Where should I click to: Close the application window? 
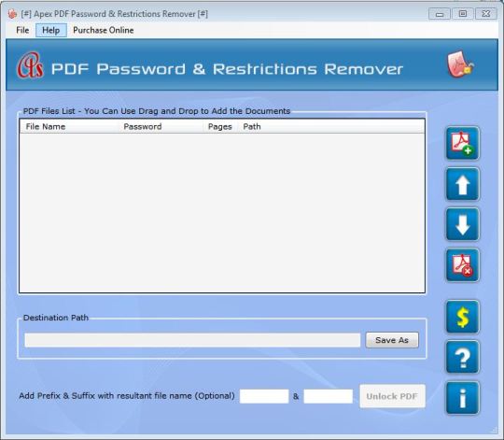[x=486, y=14]
